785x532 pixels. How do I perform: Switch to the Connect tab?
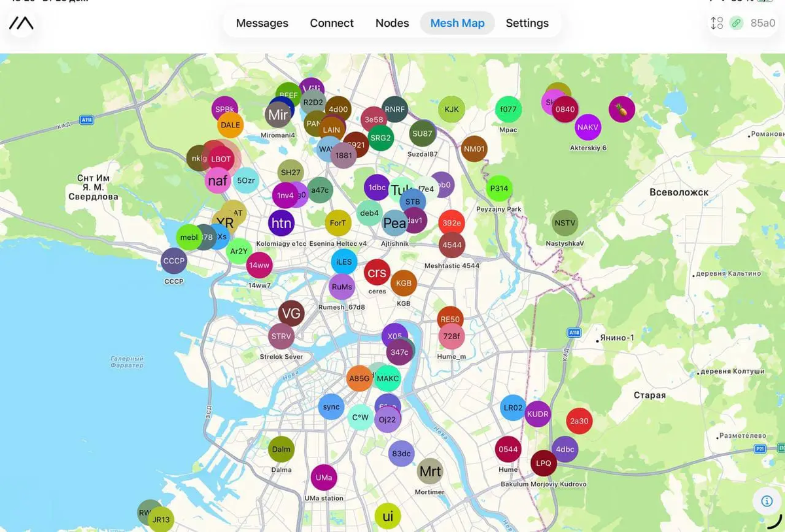(332, 23)
